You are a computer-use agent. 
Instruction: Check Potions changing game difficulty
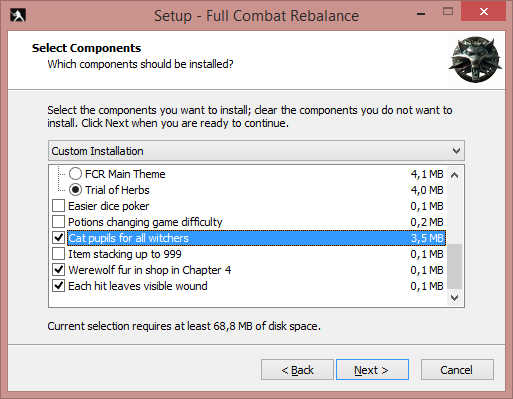(x=59, y=222)
